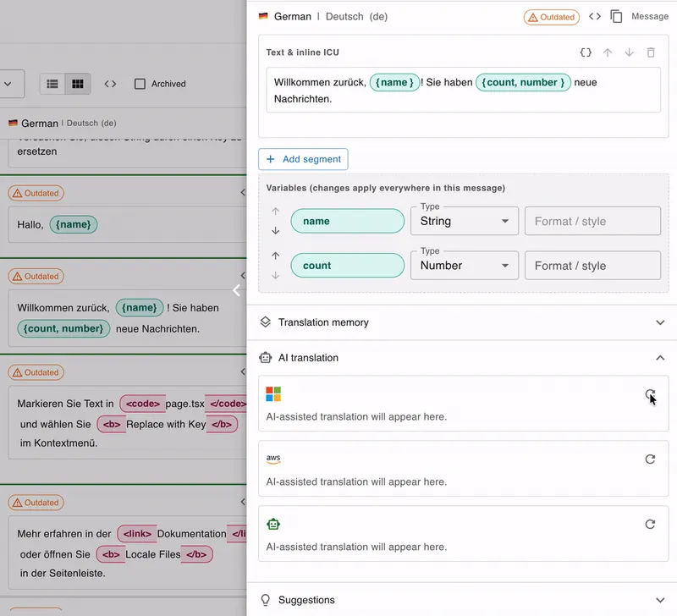Expand the Translation memory section
Viewport: 677px width, 616px height.
(x=462, y=322)
